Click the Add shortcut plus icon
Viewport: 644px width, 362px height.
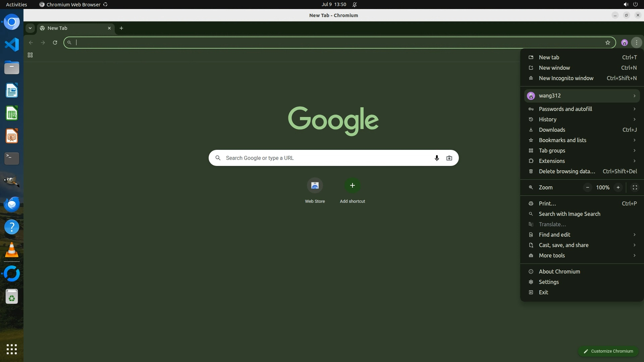click(x=352, y=186)
